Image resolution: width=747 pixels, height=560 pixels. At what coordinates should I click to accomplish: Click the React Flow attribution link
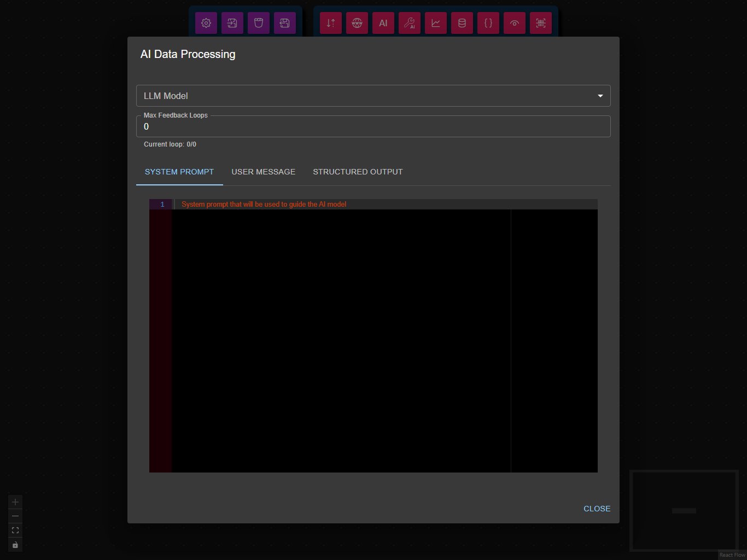tap(732, 555)
